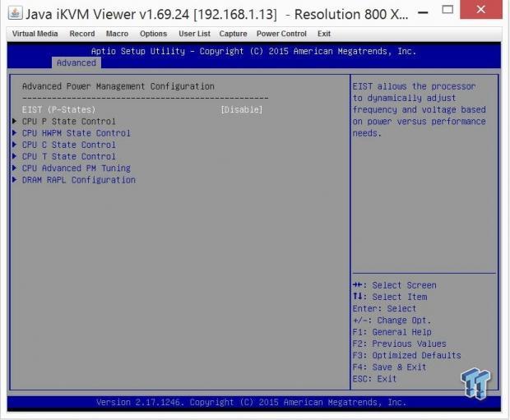
Task: Click arrow beside CPU Advanced PM Tuning
Action: click(x=14, y=168)
